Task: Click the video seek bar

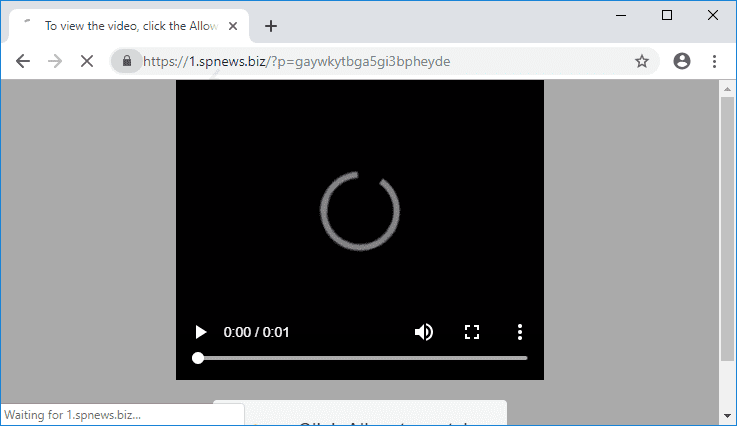Action: 362,357
